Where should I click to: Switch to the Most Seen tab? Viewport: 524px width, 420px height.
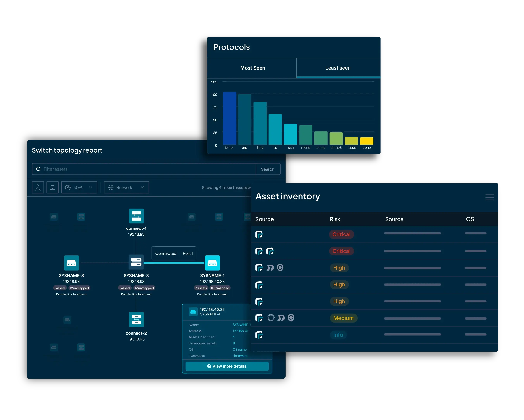253,68
